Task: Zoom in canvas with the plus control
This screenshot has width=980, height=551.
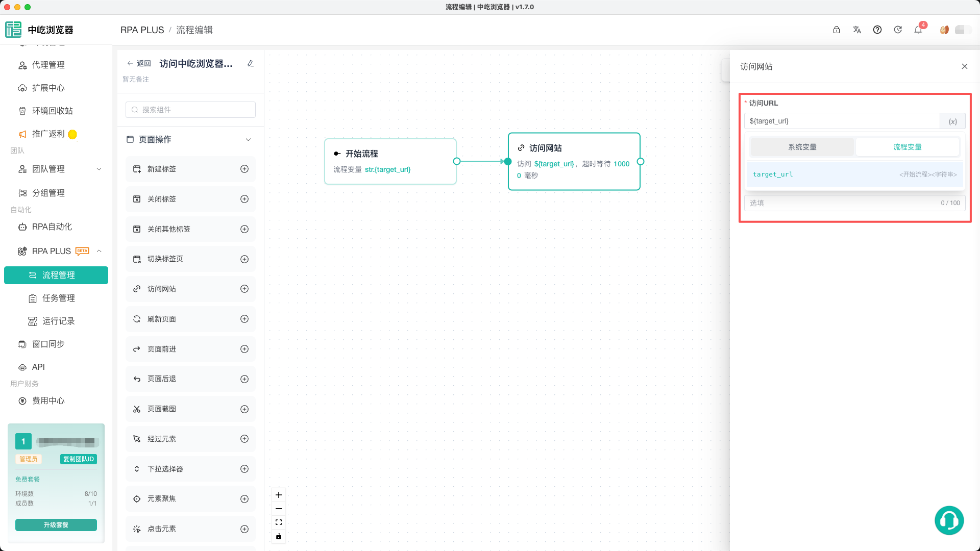Action: tap(279, 495)
